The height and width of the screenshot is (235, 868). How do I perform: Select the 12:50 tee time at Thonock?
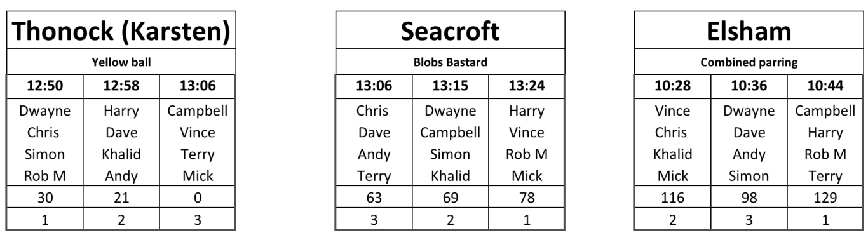click(44, 85)
